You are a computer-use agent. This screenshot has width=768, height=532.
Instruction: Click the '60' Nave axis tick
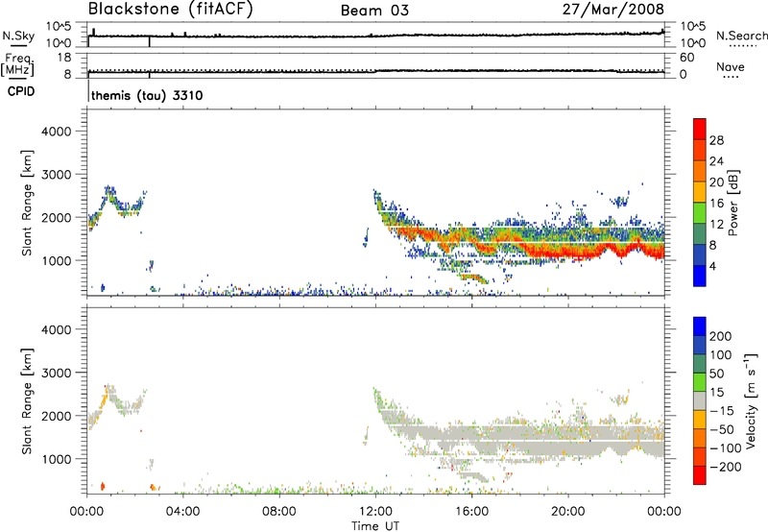686,58
